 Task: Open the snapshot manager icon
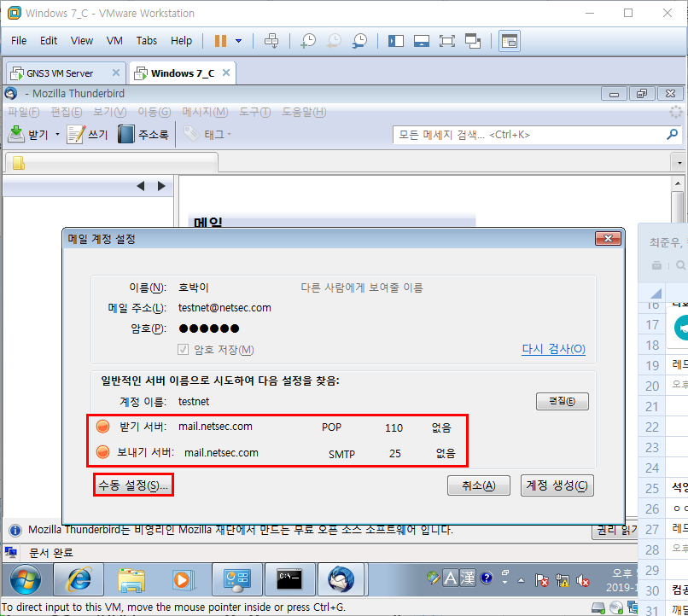pos(359,41)
